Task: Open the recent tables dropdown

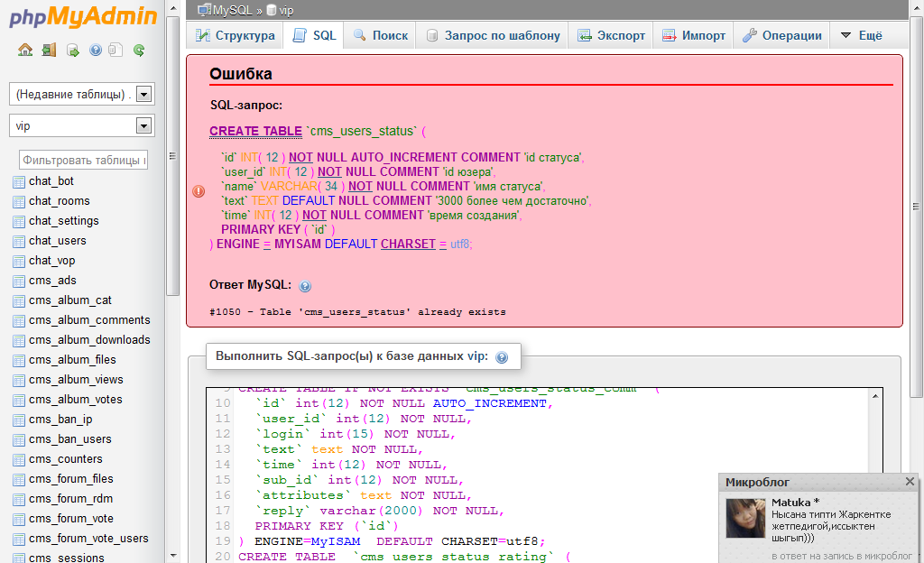Action: coord(143,95)
